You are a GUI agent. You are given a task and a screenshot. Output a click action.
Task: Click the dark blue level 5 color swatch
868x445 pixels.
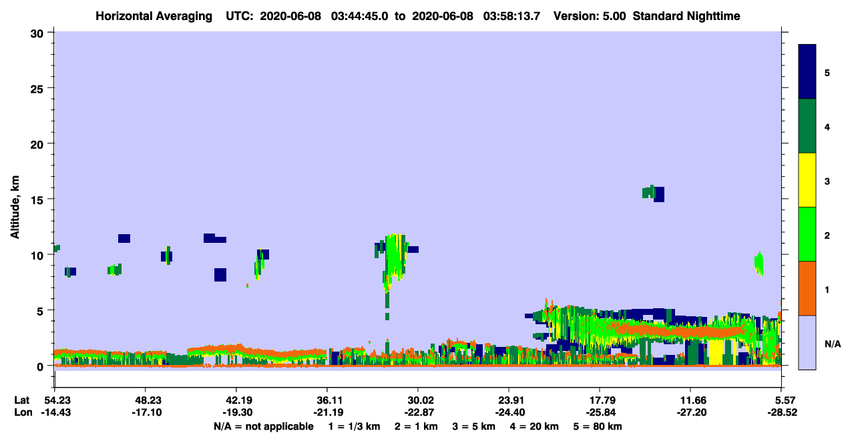807,72
